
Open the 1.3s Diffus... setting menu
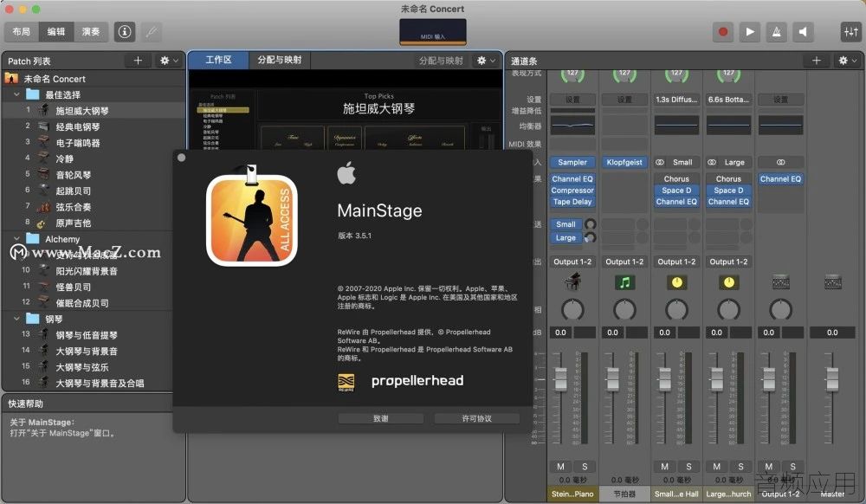coord(676,100)
